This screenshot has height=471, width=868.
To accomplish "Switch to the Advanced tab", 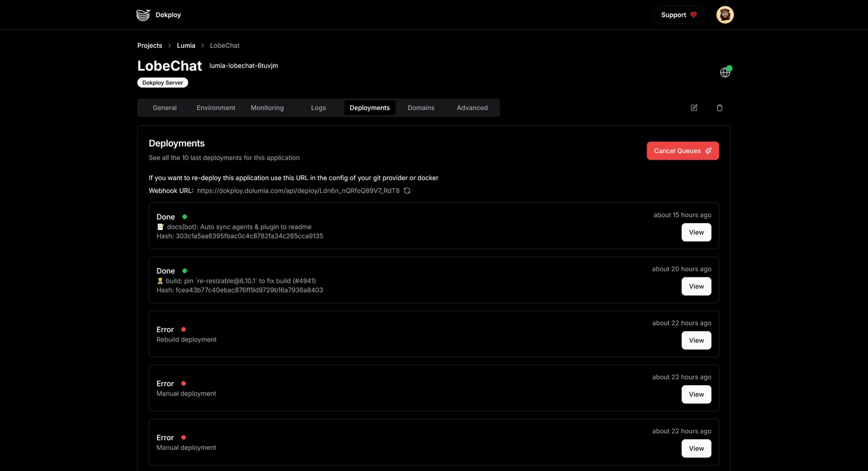I will point(472,108).
